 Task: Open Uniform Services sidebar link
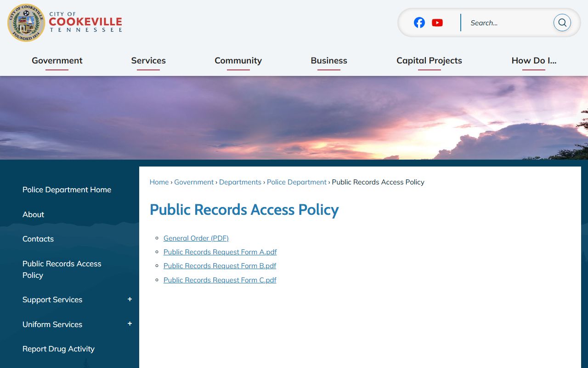52,324
